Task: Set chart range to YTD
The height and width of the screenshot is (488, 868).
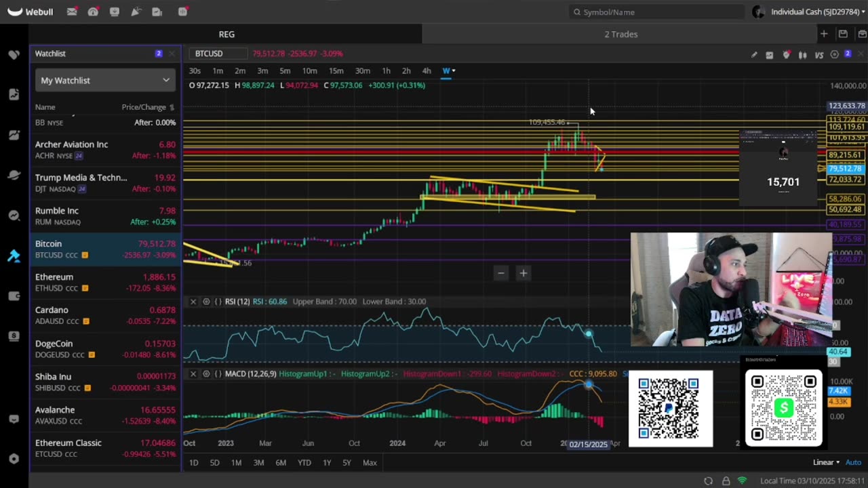Action: click(304, 462)
